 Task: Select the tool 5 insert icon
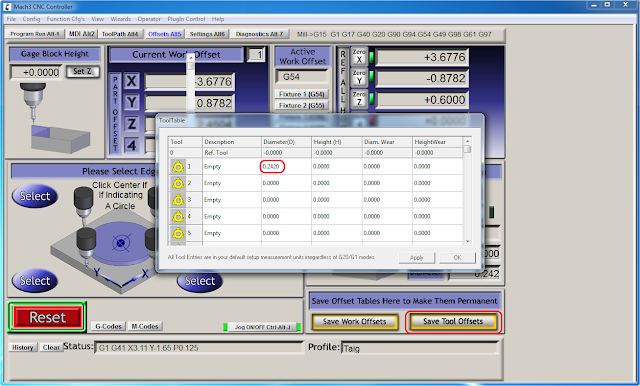178,233
